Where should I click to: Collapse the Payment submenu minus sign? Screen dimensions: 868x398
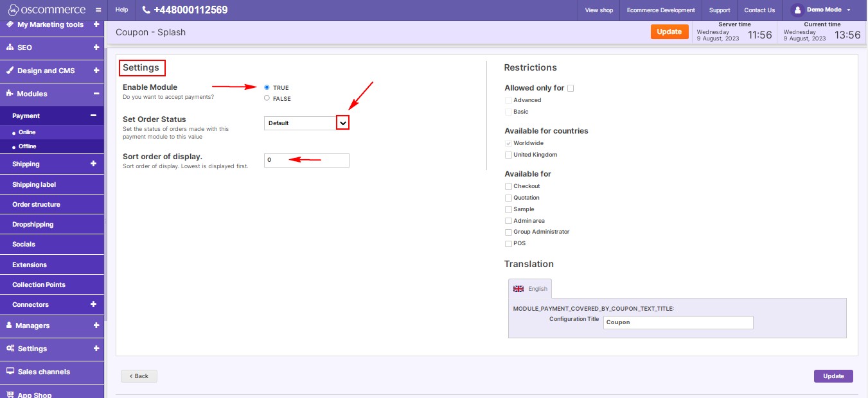pyautogui.click(x=93, y=116)
